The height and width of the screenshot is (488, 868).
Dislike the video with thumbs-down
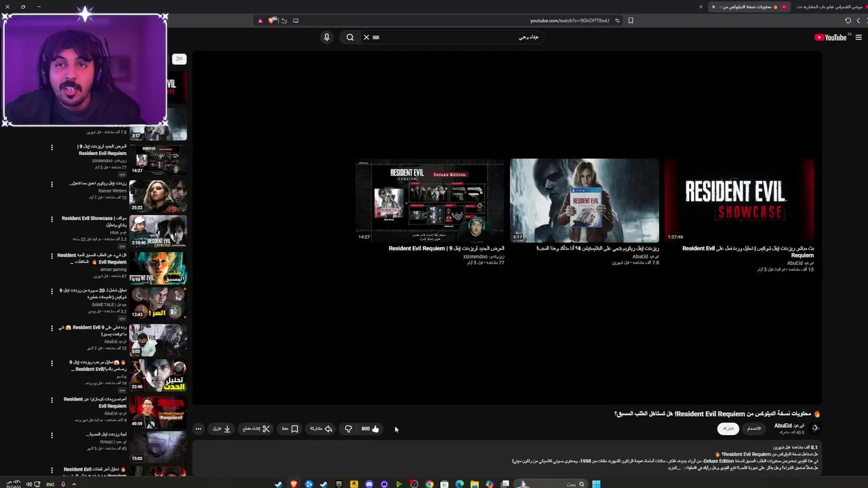click(349, 428)
